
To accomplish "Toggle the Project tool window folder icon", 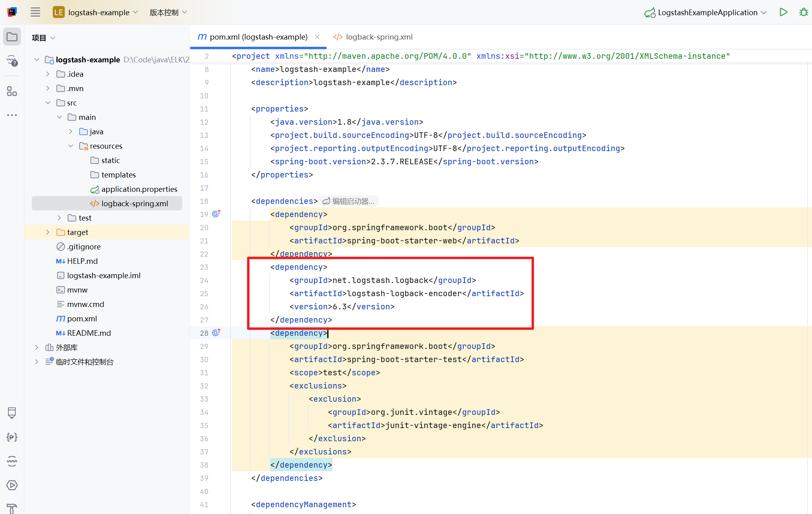I will (x=12, y=37).
